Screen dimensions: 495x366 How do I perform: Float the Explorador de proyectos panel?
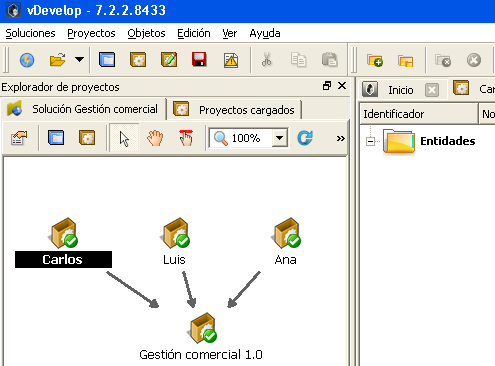(327, 86)
